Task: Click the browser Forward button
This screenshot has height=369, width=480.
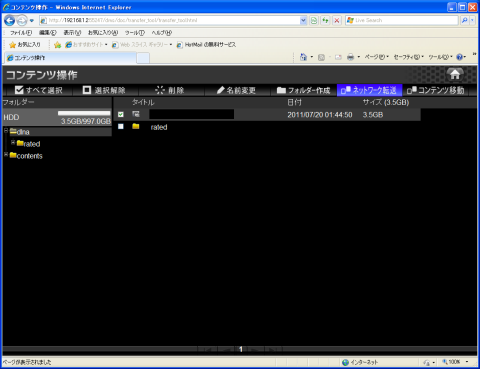Action: (x=22, y=21)
